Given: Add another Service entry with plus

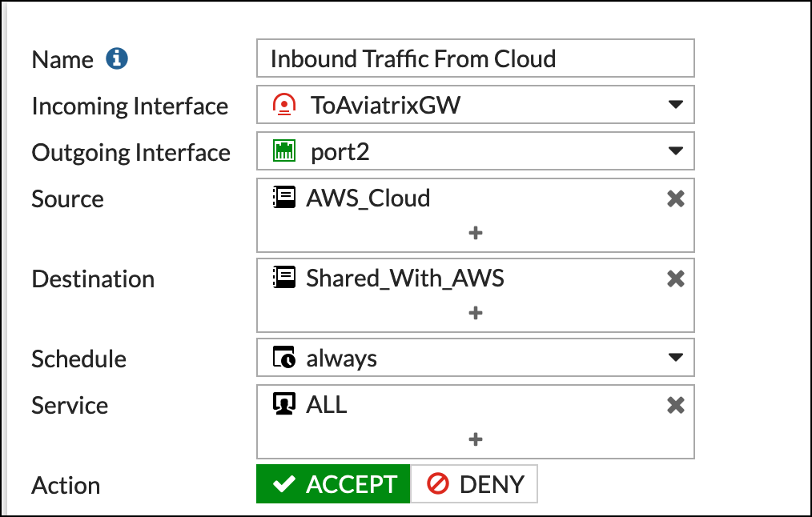Looking at the screenshot, I should pos(475,439).
